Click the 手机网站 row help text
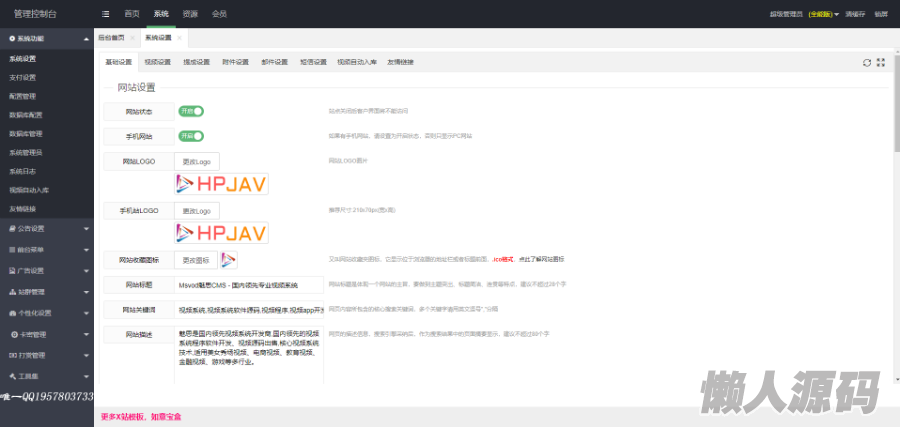 tap(400, 136)
